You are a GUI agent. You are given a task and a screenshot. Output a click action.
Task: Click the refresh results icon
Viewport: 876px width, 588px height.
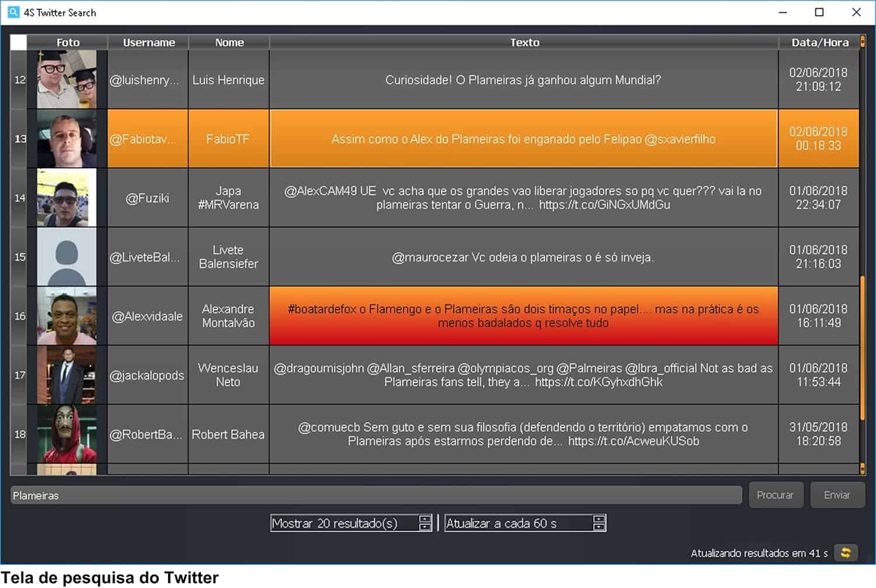tap(845, 552)
